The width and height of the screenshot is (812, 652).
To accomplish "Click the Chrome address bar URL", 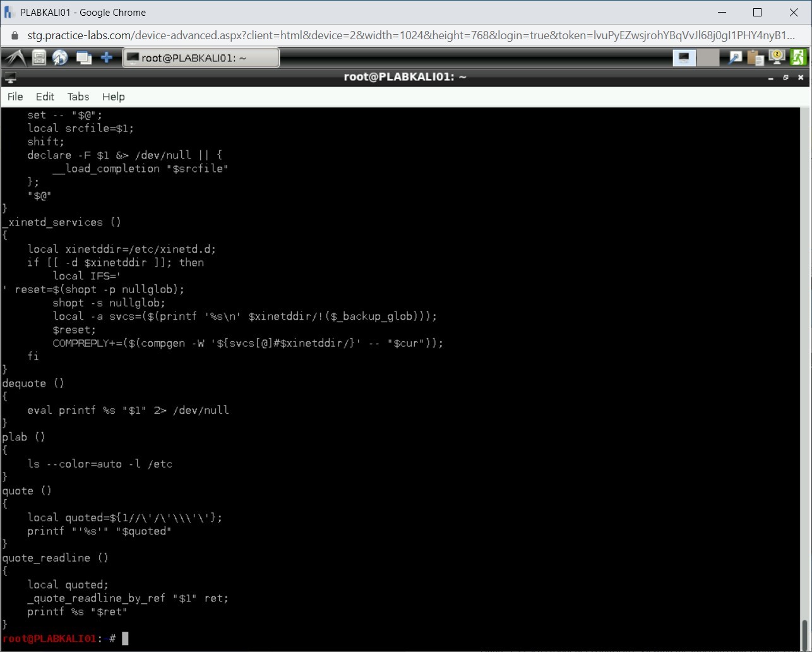I will click(410, 35).
